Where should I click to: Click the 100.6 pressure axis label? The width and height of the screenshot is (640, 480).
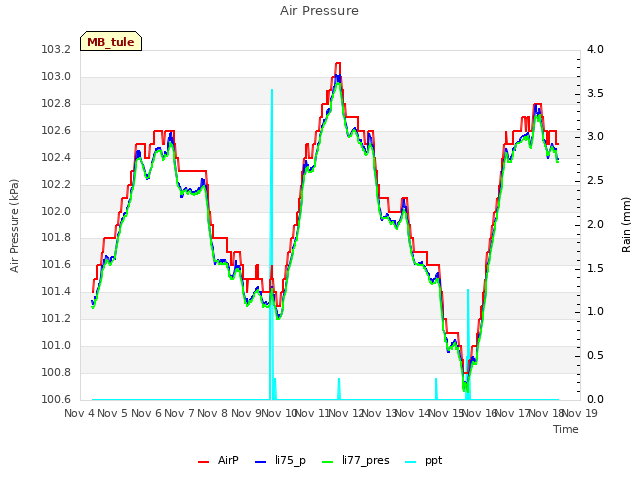click(56, 399)
